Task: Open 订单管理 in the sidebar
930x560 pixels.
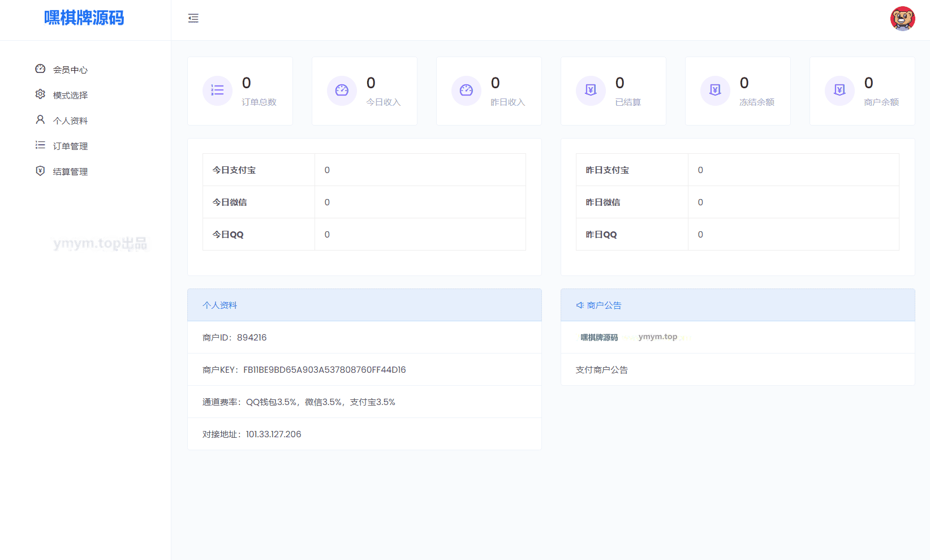Action: [70, 146]
